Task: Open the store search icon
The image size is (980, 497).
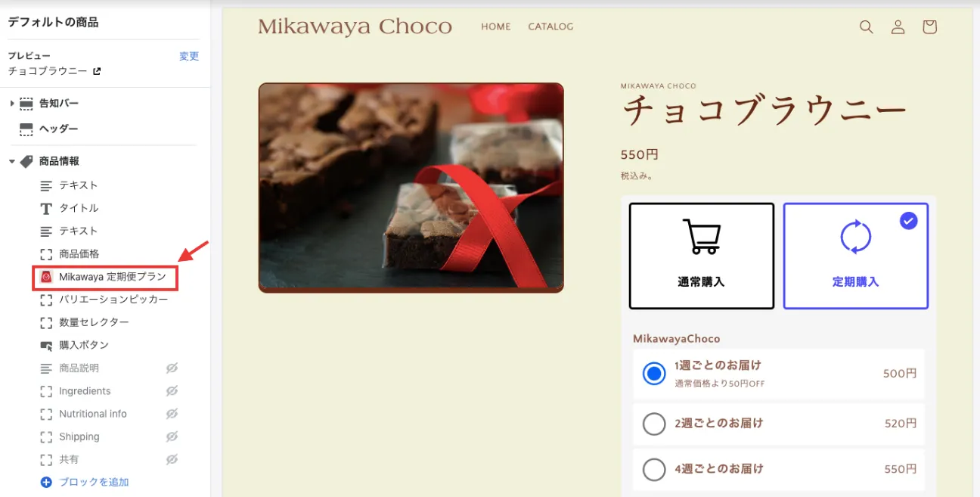Action: point(867,27)
